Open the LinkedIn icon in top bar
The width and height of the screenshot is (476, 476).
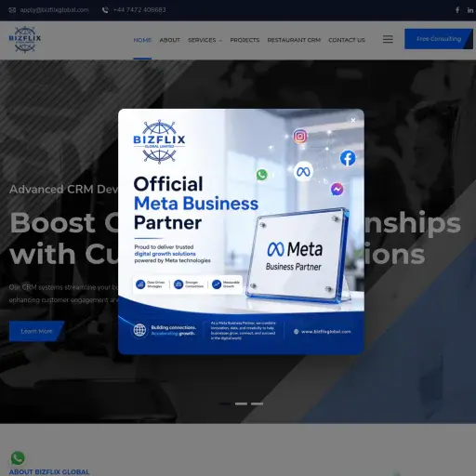[470, 10]
